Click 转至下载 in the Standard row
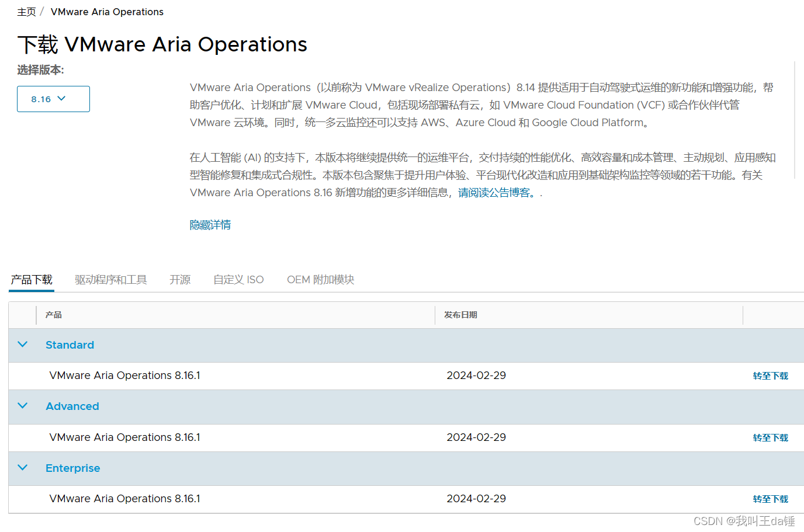The image size is (804, 532). 771,376
